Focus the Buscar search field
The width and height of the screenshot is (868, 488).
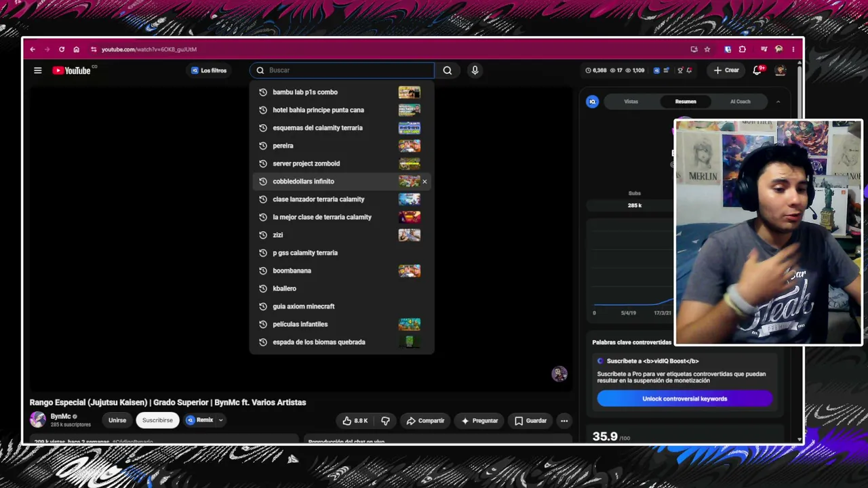point(342,70)
